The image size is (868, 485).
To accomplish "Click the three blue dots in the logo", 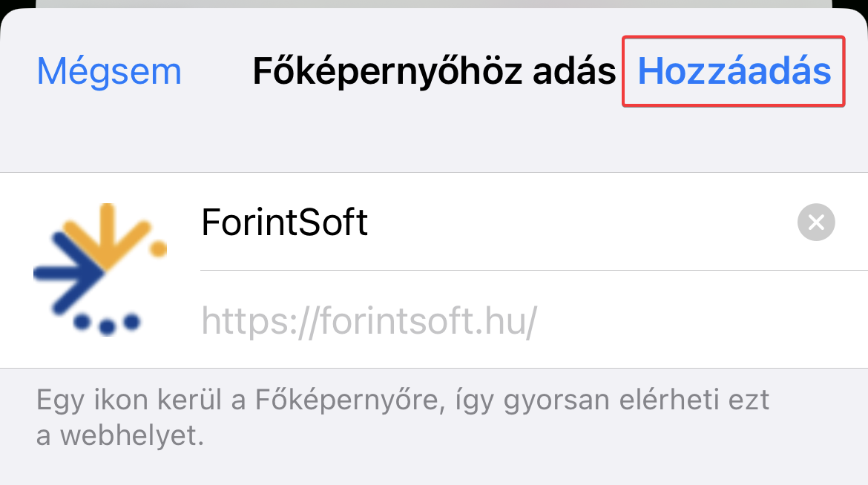I will click(107, 323).
